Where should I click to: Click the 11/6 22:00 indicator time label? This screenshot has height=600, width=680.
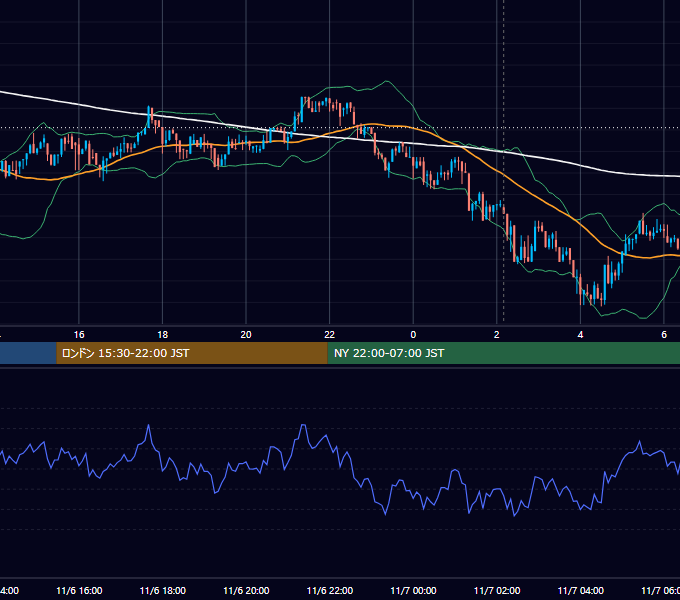click(x=330, y=590)
